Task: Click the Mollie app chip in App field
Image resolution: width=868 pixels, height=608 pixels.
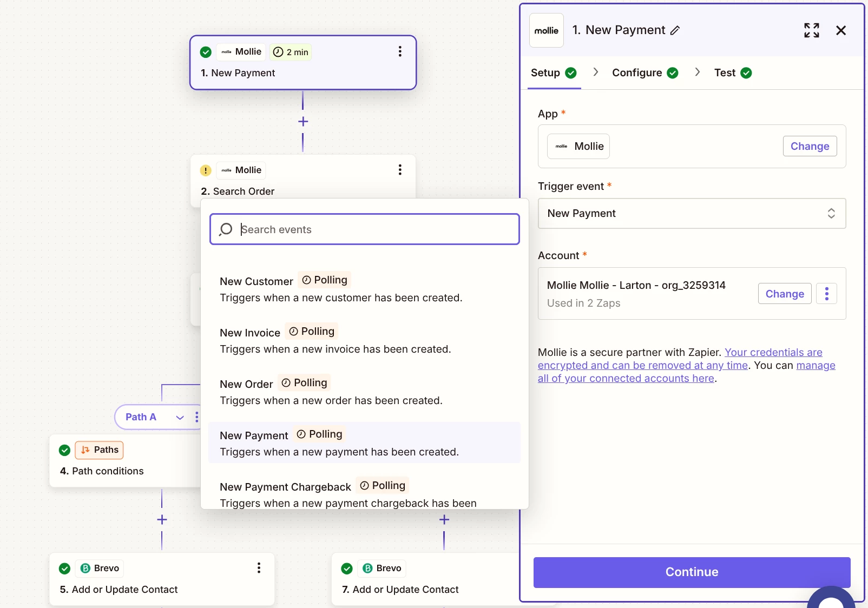Action: click(578, 146)
